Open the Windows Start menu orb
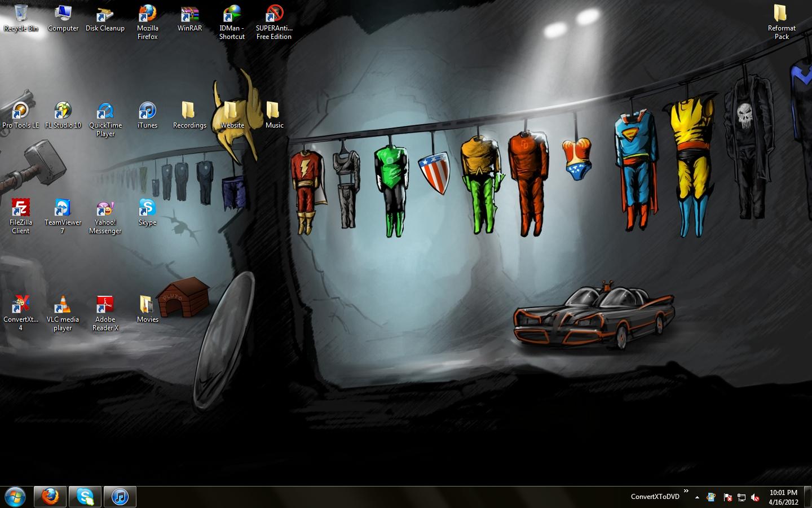 coord(15,497)
